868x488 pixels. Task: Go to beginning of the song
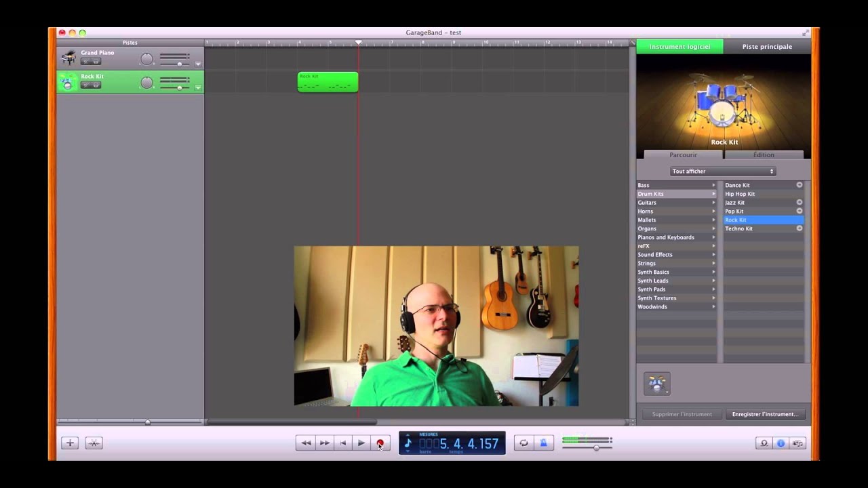(x=343, y=443)
